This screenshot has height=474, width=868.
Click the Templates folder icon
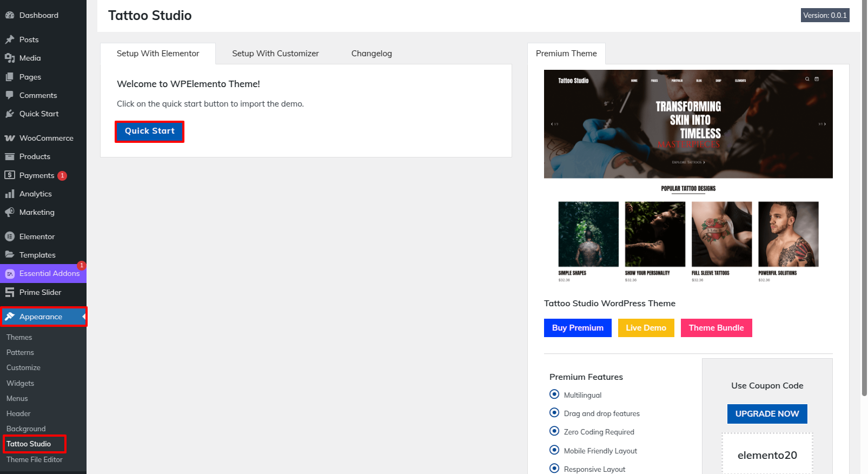10,255
